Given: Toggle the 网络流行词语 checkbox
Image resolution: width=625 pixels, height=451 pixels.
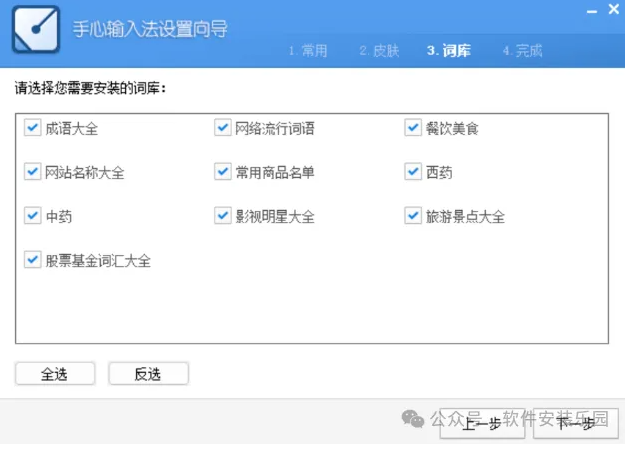Looking at the screenshot, I should pos(222,128).
